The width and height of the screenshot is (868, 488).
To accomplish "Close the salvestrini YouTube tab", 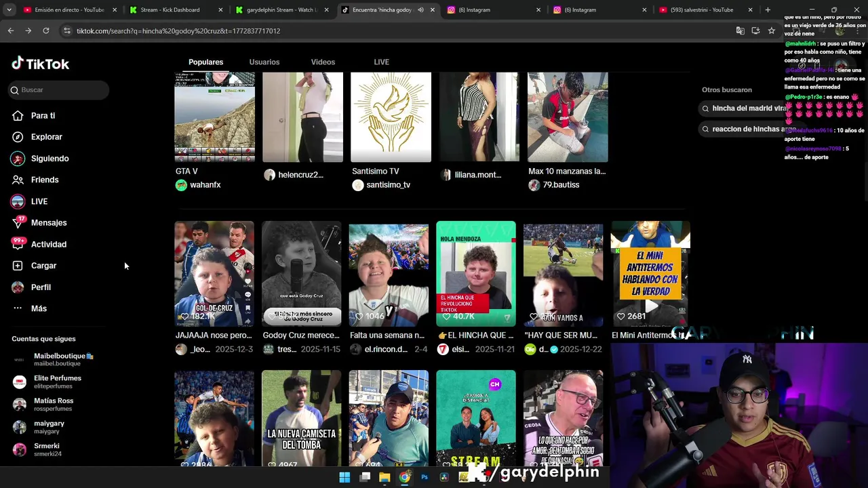I will point(750,10).
